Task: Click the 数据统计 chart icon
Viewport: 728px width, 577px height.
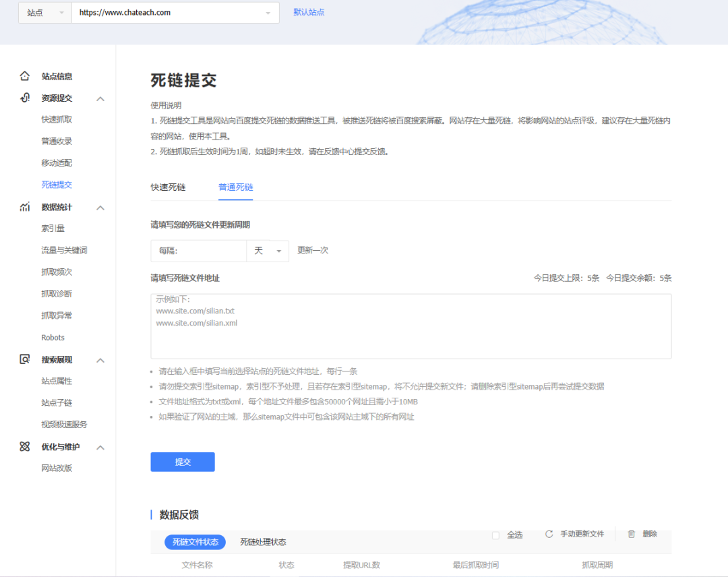Action: tap(25, 207)
